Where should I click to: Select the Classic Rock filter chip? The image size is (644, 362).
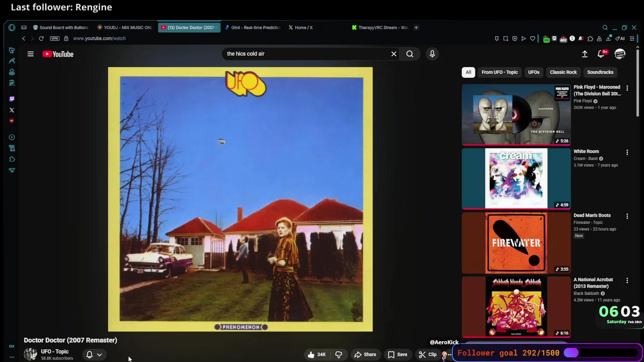[563, 72]
